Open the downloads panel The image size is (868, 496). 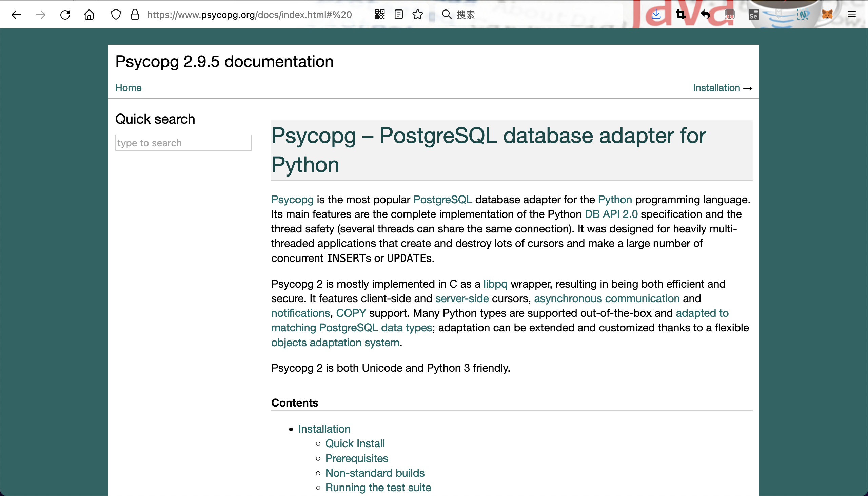tap(656, 15)
